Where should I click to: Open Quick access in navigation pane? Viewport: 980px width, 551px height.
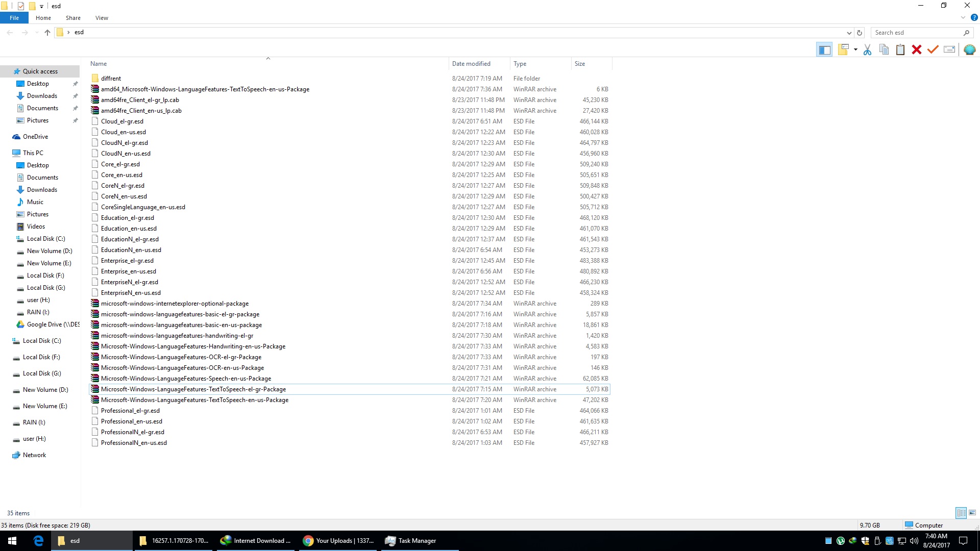click(40, 71)
